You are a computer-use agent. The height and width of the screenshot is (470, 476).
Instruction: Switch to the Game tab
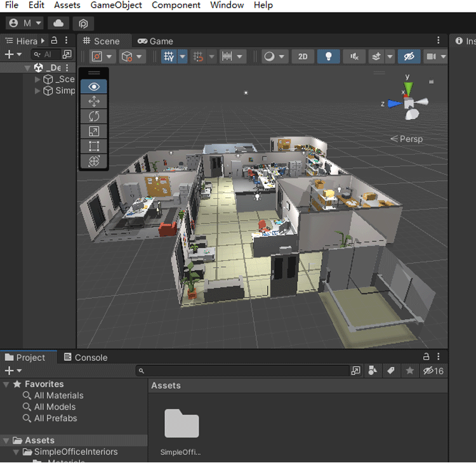tap(155, 41)
